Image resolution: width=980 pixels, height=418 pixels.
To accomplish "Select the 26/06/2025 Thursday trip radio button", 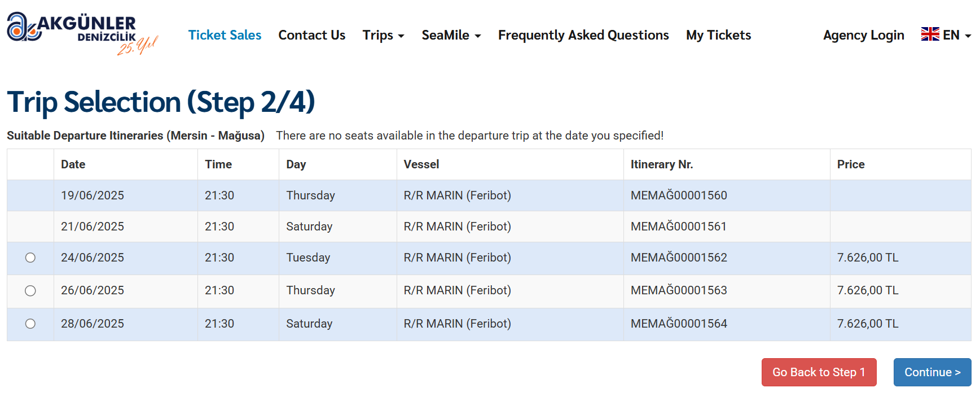I will (x=30, y=290).
